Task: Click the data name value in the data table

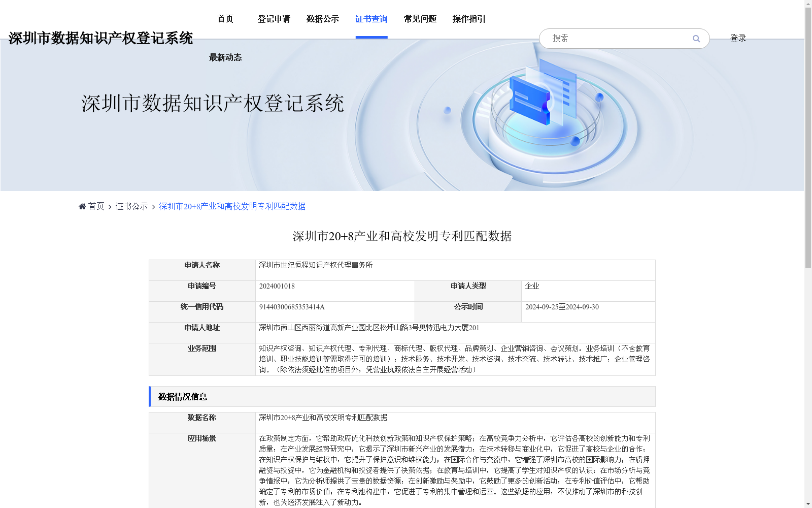Action: [323, 418]
